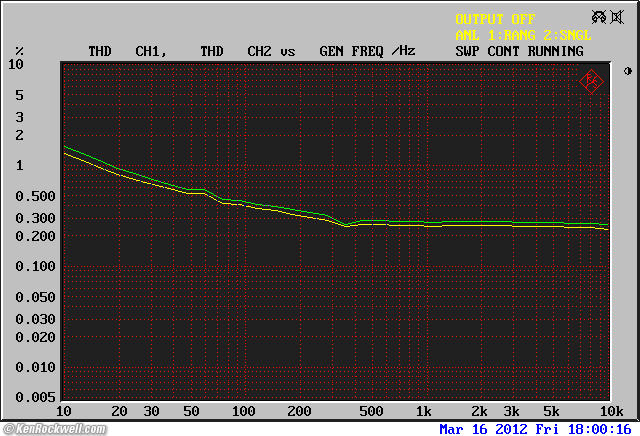This screenshot has width=640, height=436.
Task: Click the crossed-out speaker icon
Action: (x=617, y=17)
